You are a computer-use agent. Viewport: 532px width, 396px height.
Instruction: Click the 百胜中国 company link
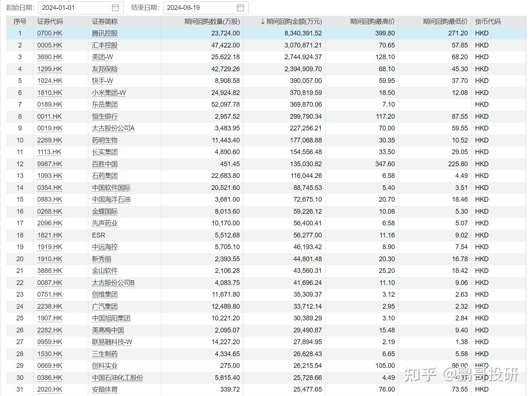point(105,164)
